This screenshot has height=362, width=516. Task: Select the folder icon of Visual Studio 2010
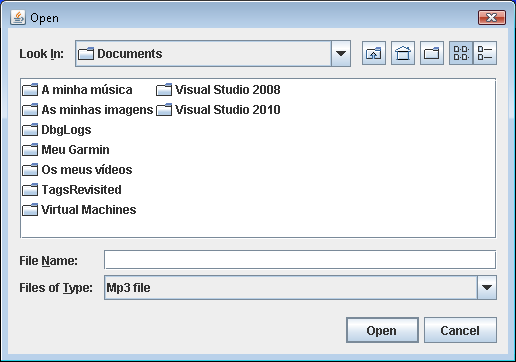click(x=164, y=110)
